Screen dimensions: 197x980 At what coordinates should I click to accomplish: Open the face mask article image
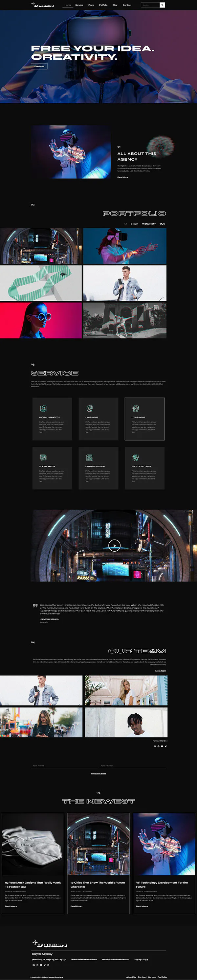(33, 844)
